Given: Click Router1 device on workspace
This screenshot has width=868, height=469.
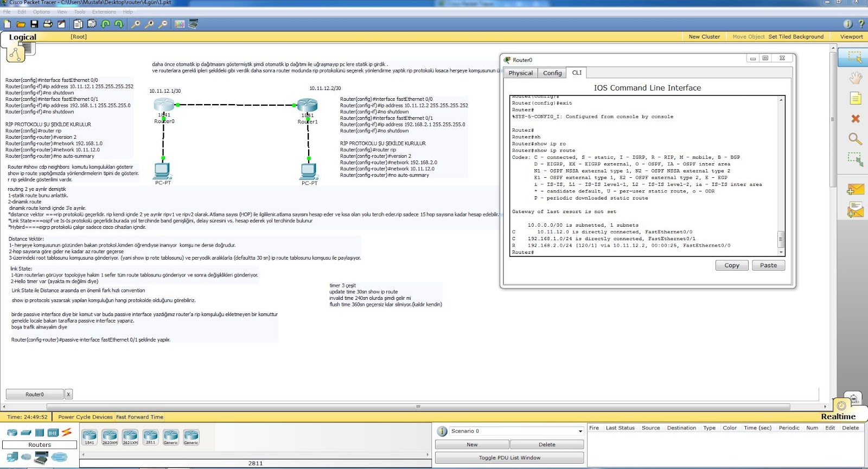Looking at the screenshot, I should [x=307, y=105].
